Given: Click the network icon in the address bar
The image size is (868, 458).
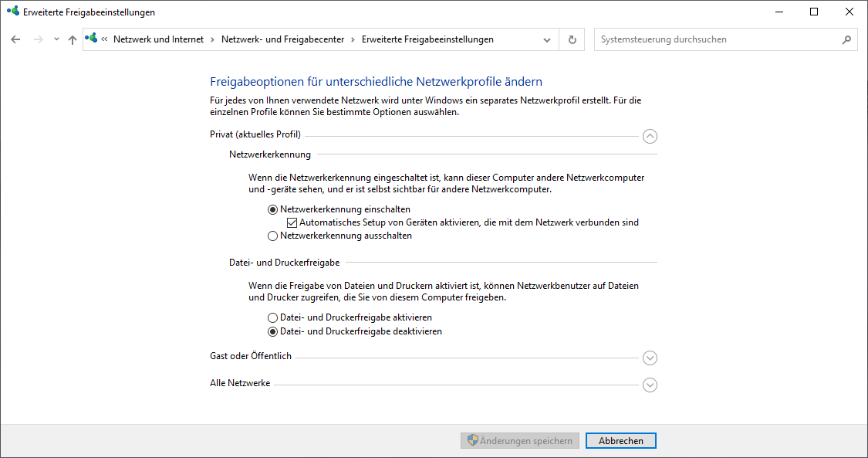Looking at the screenshot, I should [91, 38].
